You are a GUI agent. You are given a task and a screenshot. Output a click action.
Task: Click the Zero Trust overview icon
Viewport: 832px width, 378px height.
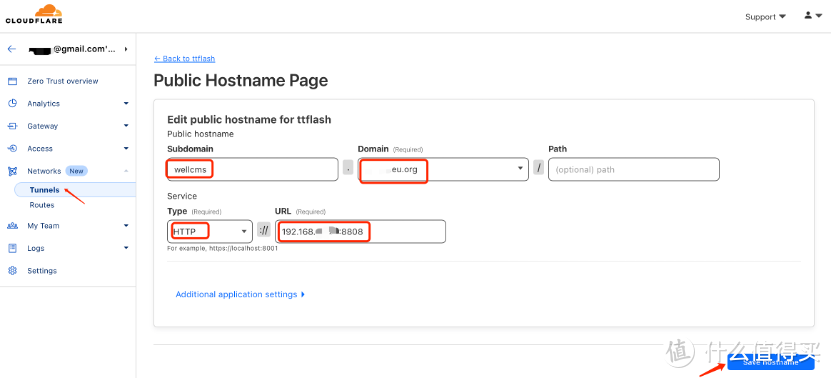pyautogui.click(x=13, y=81)
